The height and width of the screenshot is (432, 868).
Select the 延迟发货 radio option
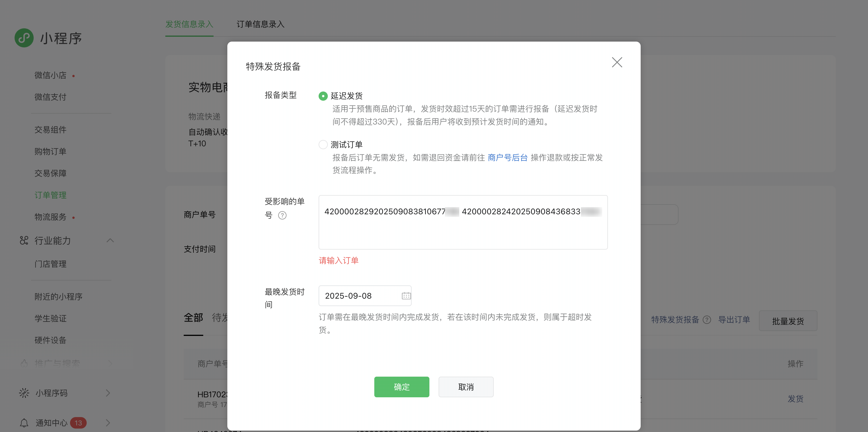tap(323, 96)
